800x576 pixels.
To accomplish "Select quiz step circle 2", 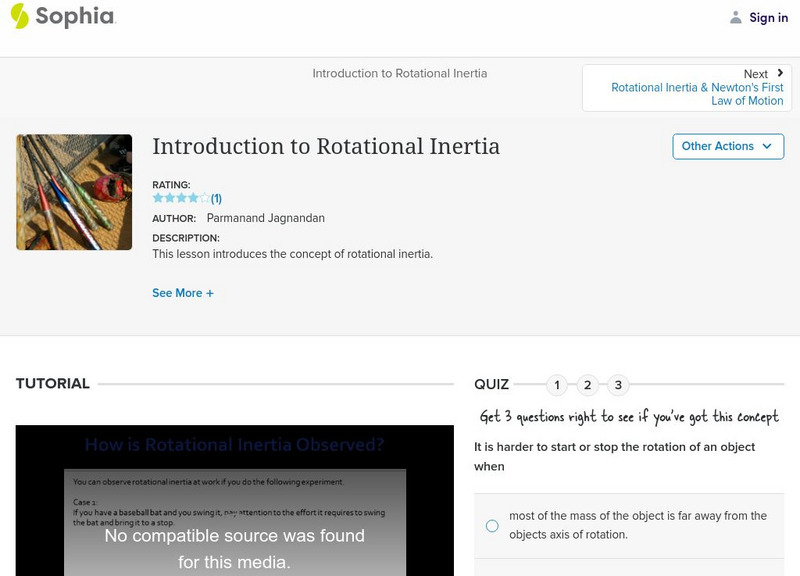I will (589, 383).
